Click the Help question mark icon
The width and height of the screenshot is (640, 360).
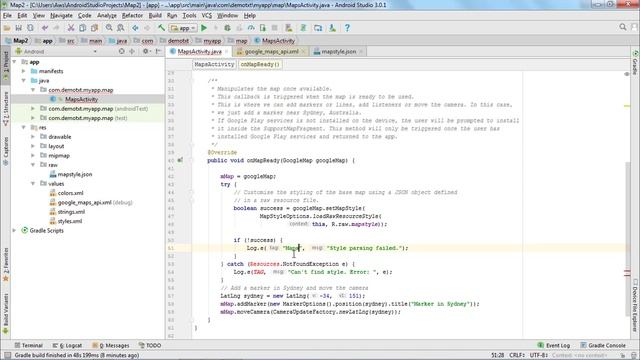click(347, 28)
